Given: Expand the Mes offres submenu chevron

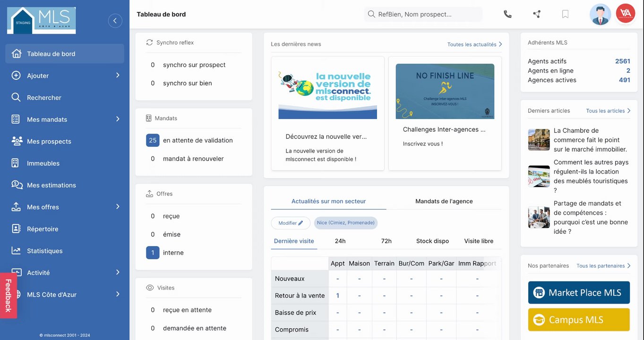Looking at the screenshot, I should (118, 206).
